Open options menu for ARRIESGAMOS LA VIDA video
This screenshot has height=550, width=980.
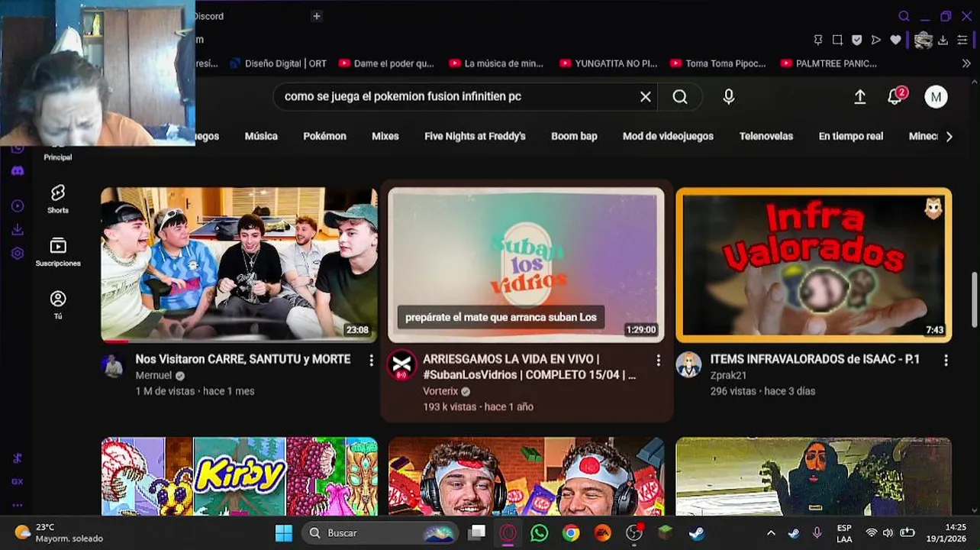[659, 360]
